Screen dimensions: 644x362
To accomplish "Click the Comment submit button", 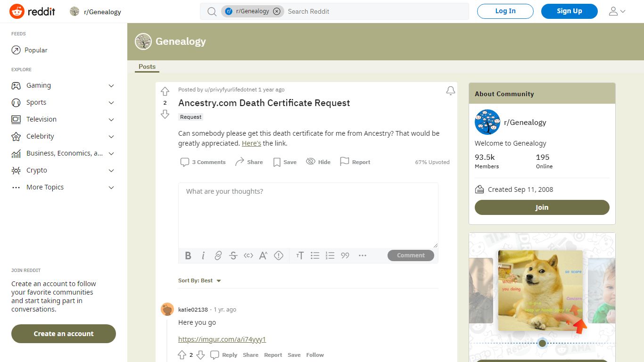I will click(411, 255).
